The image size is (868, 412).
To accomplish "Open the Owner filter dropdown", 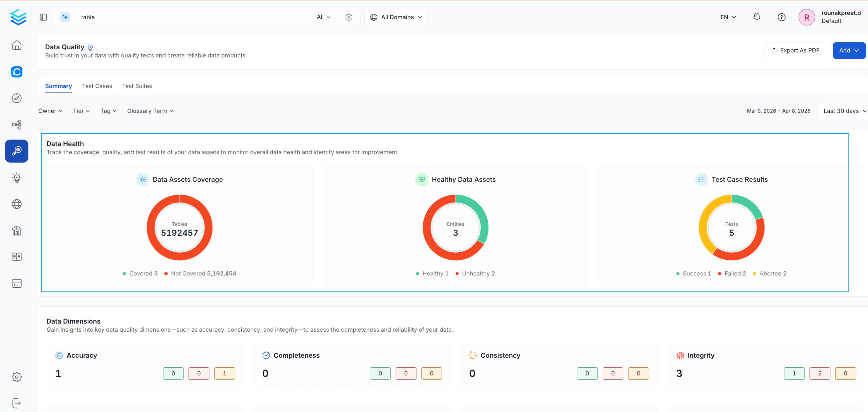I will click(50, 111).
